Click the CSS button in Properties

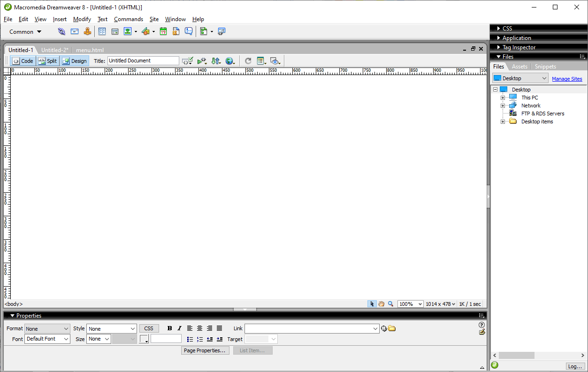pyautogui.click(x=149, y=328)
